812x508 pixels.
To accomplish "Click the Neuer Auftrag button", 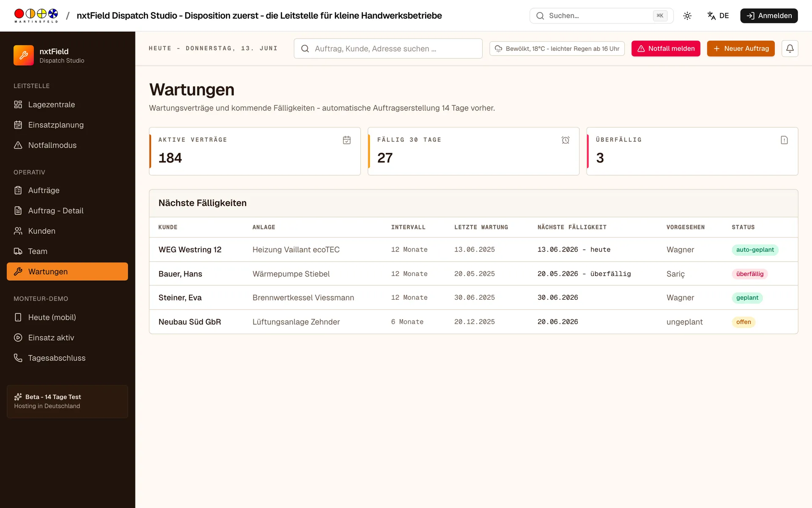I will [741, 49].
